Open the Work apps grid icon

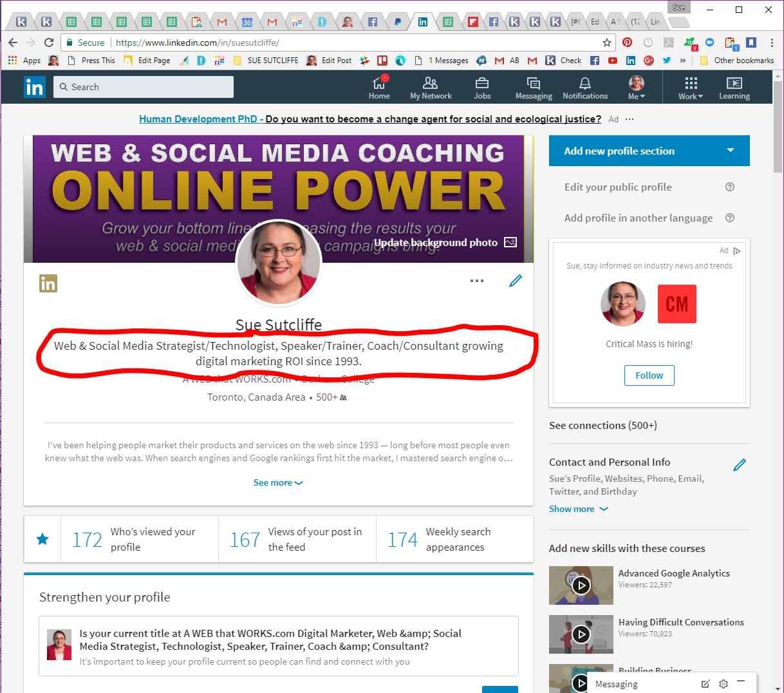[690, 83]
